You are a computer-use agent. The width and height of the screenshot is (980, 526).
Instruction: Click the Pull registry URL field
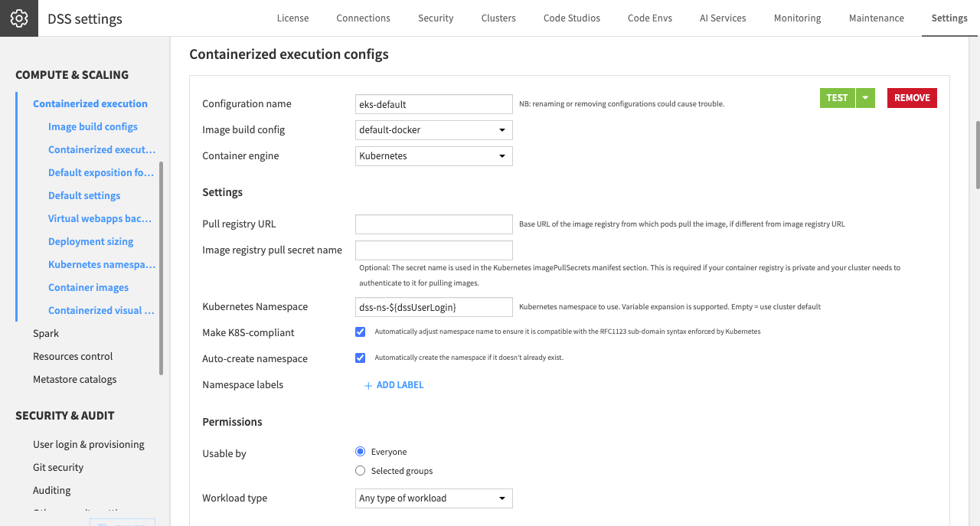pyautogui.click(x=434, y=224)
